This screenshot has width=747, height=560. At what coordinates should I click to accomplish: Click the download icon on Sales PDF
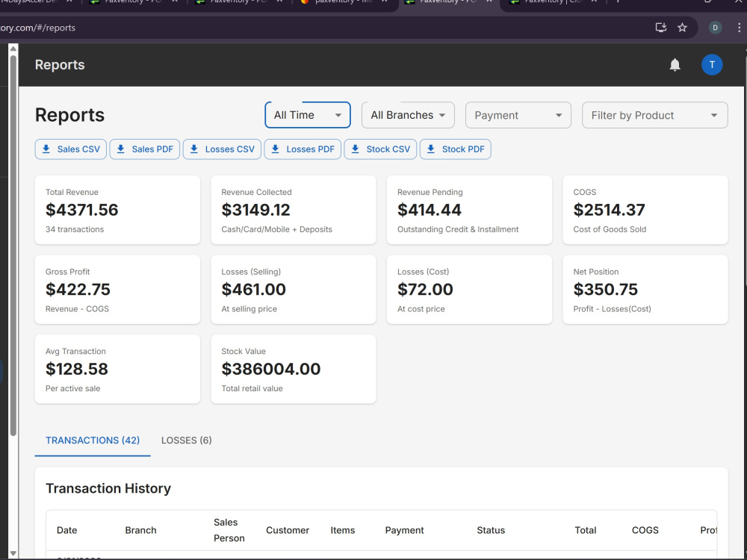tap(121, 149)
